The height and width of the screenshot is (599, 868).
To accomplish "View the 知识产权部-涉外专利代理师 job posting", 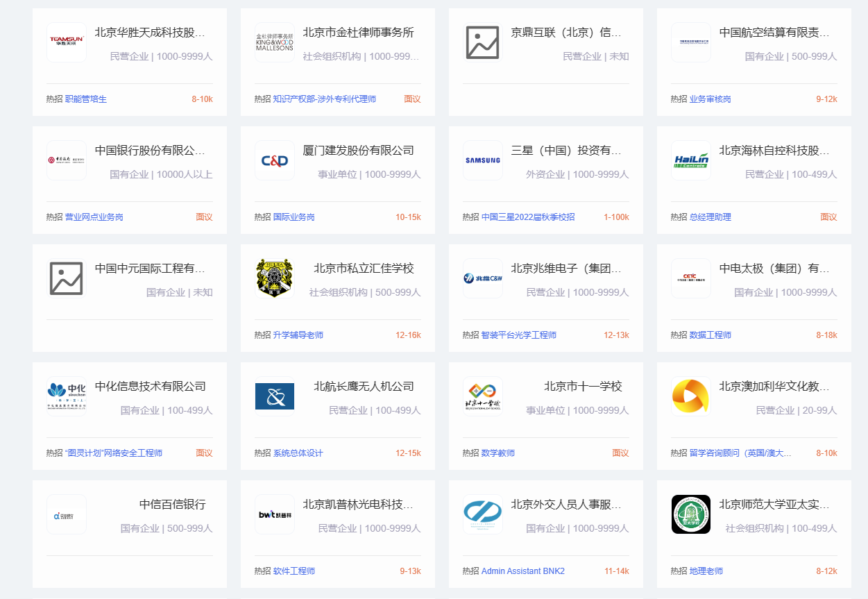I will (x=325, y=99).
